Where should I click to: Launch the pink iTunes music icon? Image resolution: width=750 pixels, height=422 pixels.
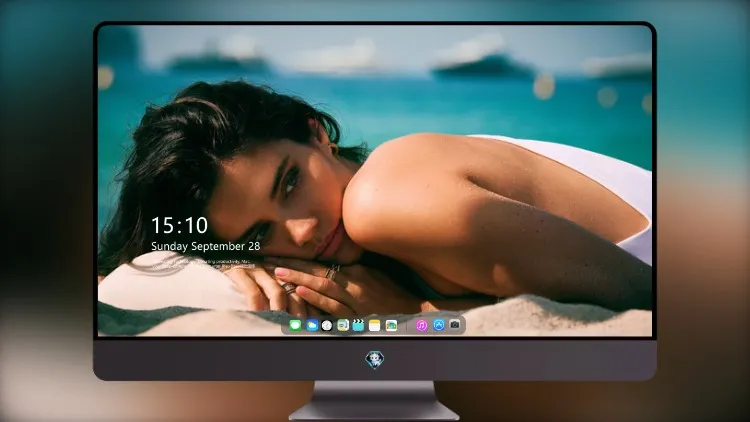tap(421, 325)
